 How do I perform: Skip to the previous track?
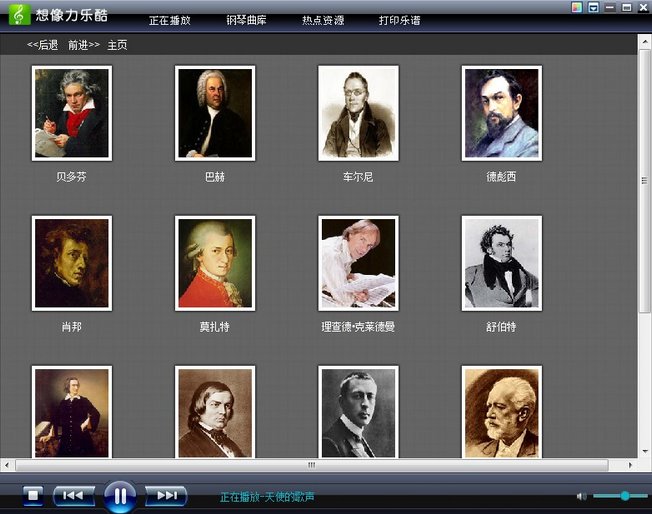73,495
